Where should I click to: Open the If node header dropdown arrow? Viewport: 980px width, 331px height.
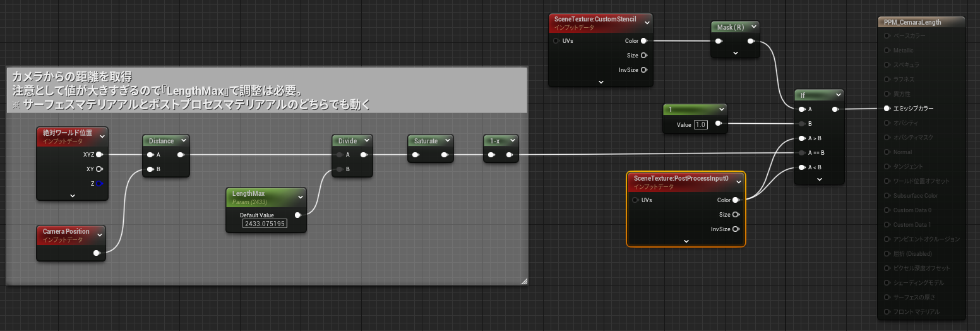838,95
